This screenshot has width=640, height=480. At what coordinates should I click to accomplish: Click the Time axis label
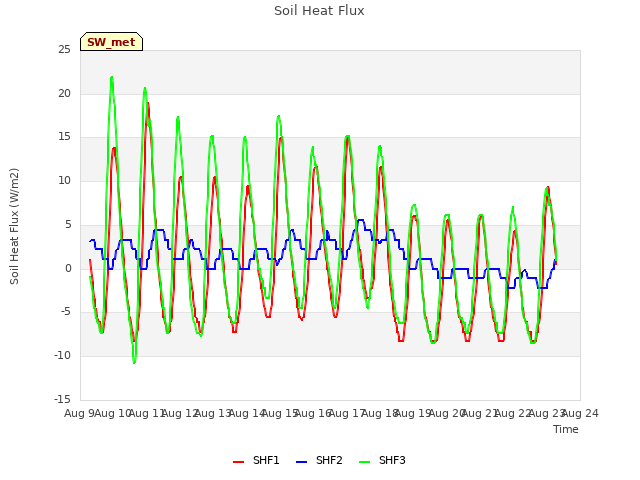[566, 429]
